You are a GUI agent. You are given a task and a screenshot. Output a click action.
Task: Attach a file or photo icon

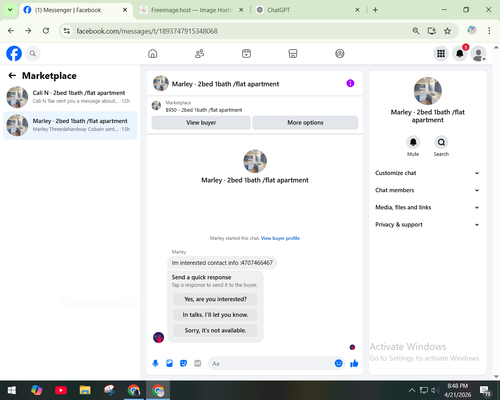pyautogui.click(x=169, y=363)
